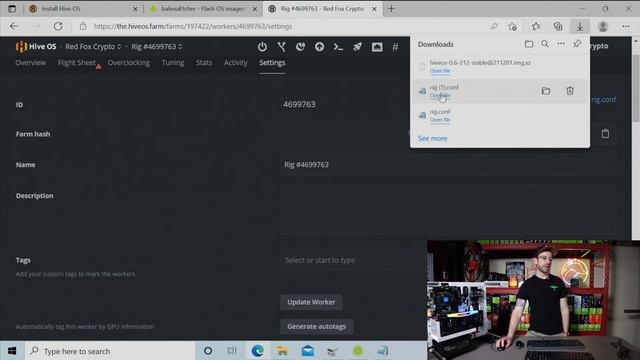The height and width of the screenshot is (360, 640).
Task: Open browser Settings and more menu
Action: pos(626,27)
